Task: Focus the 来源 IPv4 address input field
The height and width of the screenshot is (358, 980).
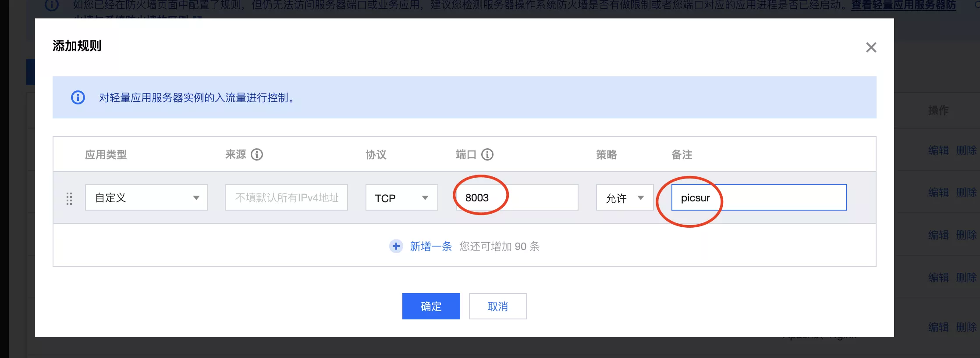Action: [286, 197]
